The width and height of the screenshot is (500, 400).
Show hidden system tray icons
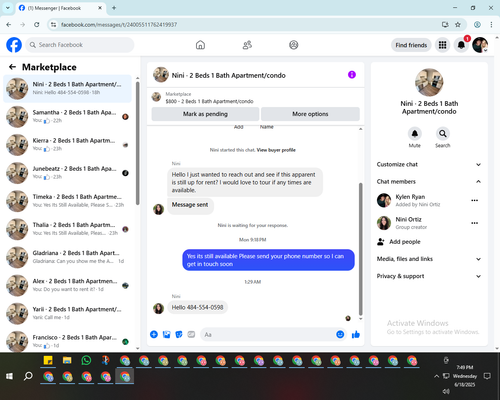436,376
